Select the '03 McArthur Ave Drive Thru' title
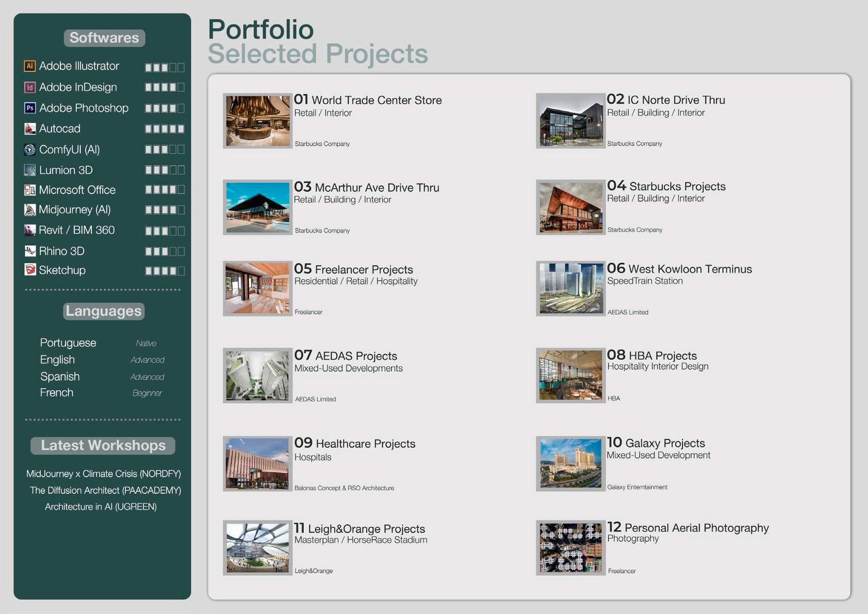Image resolution: width=868 pixels, height=614 pixels. tap(367, 187)
